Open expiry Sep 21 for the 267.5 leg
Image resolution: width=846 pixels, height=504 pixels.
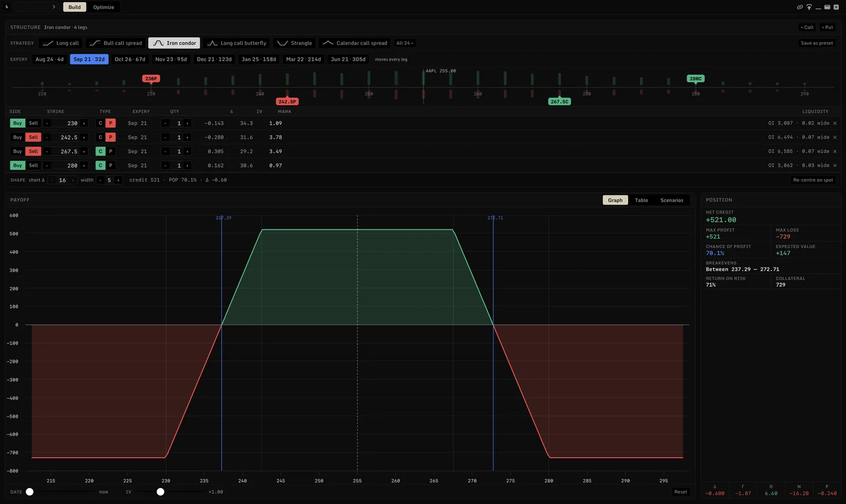tap(137, 152)
